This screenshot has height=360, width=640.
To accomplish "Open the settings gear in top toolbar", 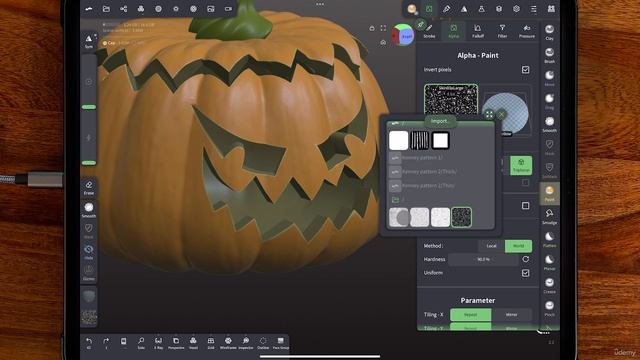I will (x=516, y=9).
